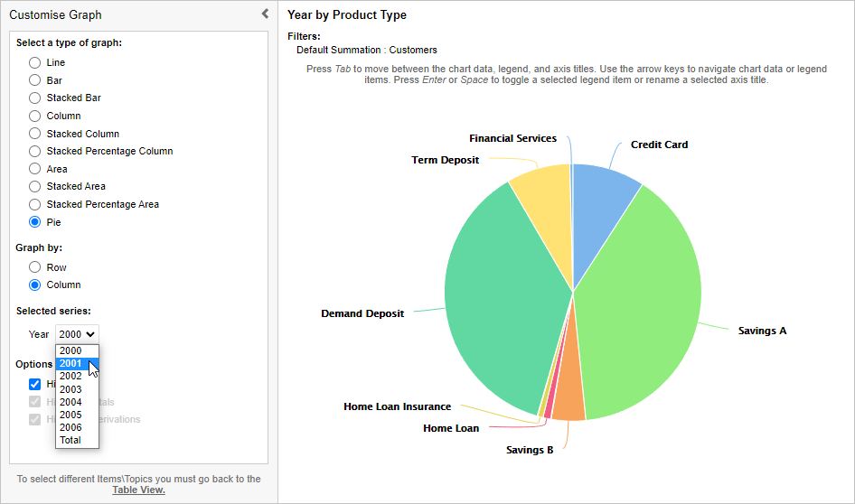The height and width of the screenshot is (504, 855).
Task: Click the orange Savings B pie slice
Action: pos(569,406)
